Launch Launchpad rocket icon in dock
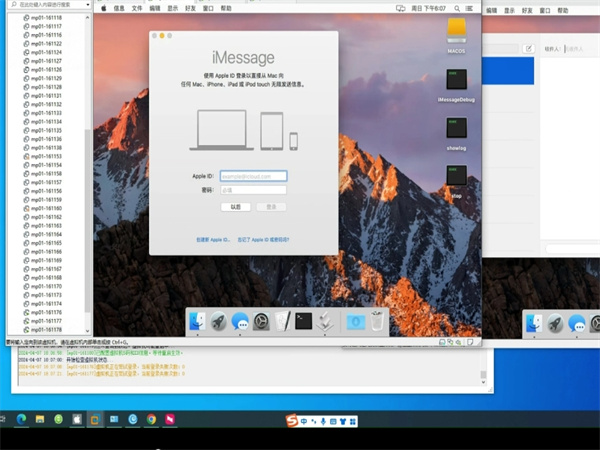 [x=219, y=322]
